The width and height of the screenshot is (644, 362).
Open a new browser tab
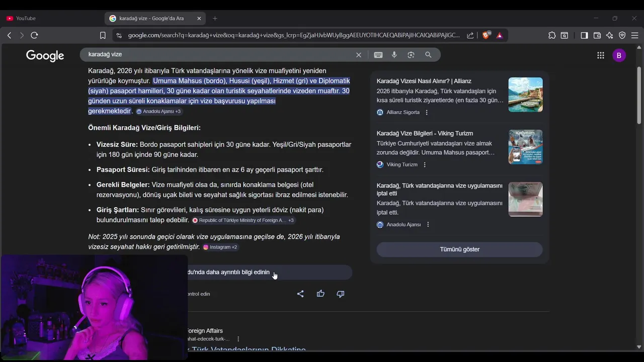tap(215, 18)
